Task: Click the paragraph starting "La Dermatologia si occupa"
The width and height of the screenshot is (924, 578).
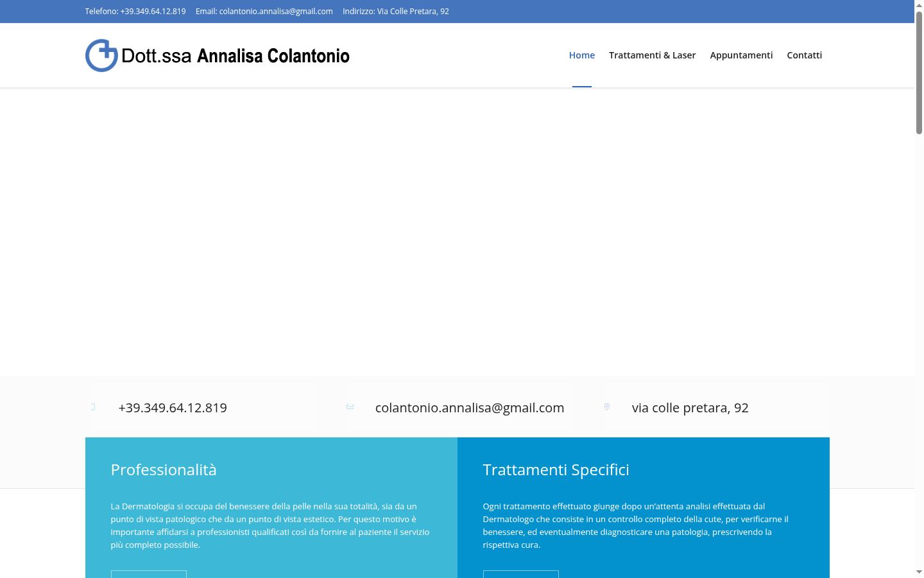Action: click(x=270, y=525)
